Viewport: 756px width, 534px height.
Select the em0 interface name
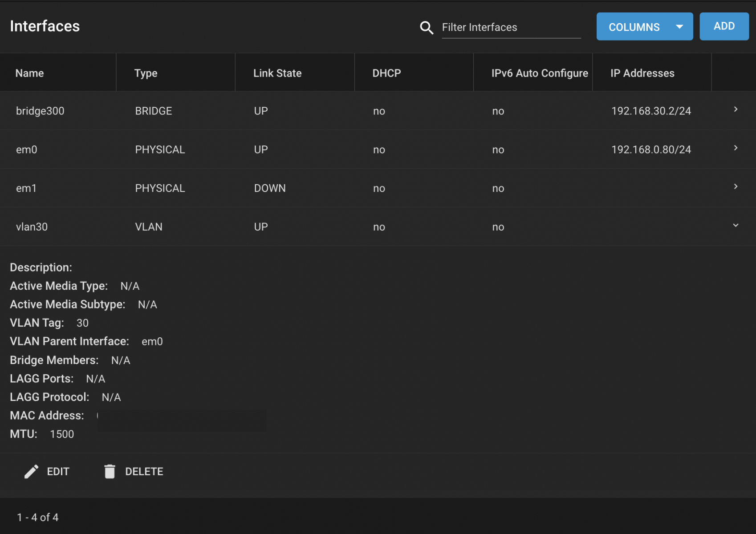pyautogui.click(x=26, y=150)
